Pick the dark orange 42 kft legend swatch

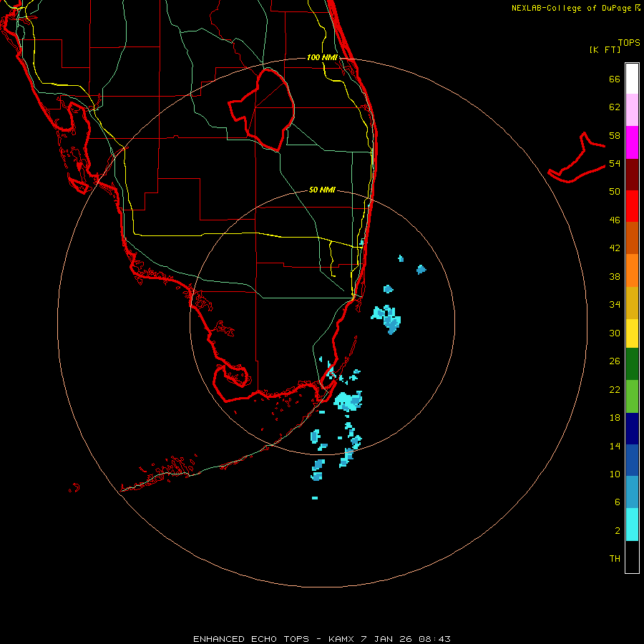point(632,238)
